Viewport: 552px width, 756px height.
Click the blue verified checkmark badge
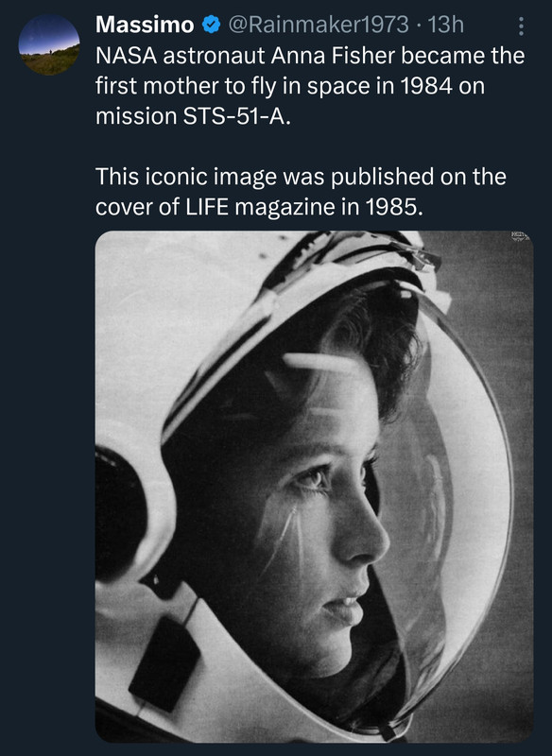point(211,25)
